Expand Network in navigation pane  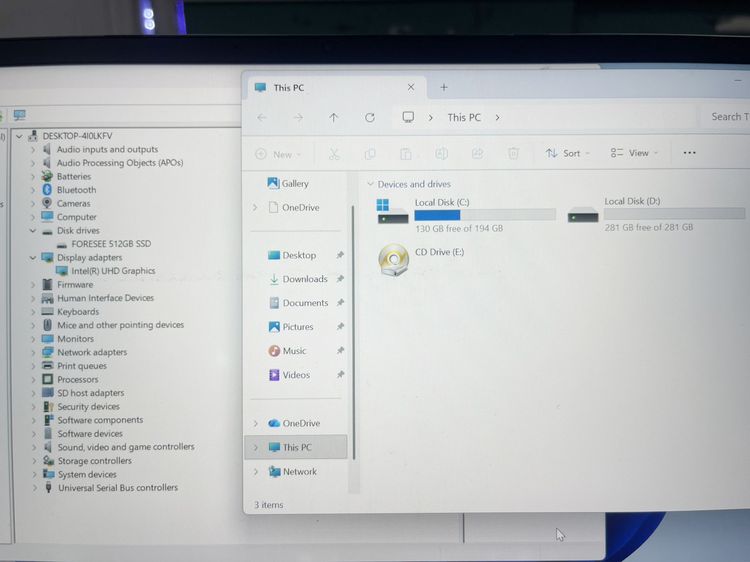click(x=256, y=471)
